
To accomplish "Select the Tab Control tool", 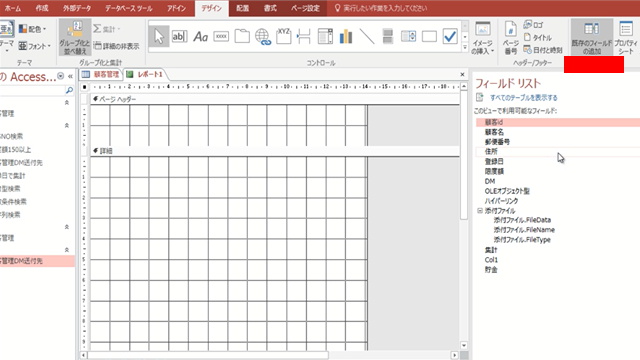I will coord(242,36).
